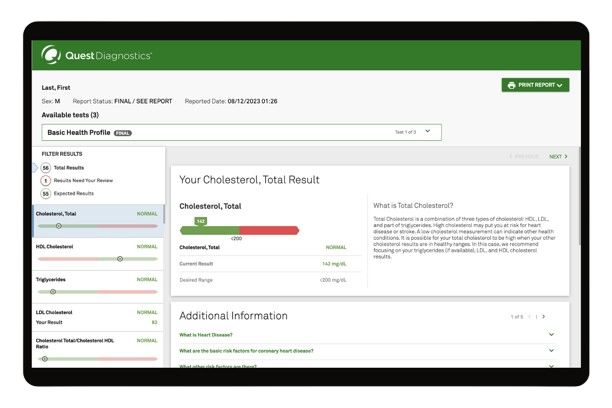Go to previous Additional Information page arrow

pyautogui.click(x=531, y=316)
